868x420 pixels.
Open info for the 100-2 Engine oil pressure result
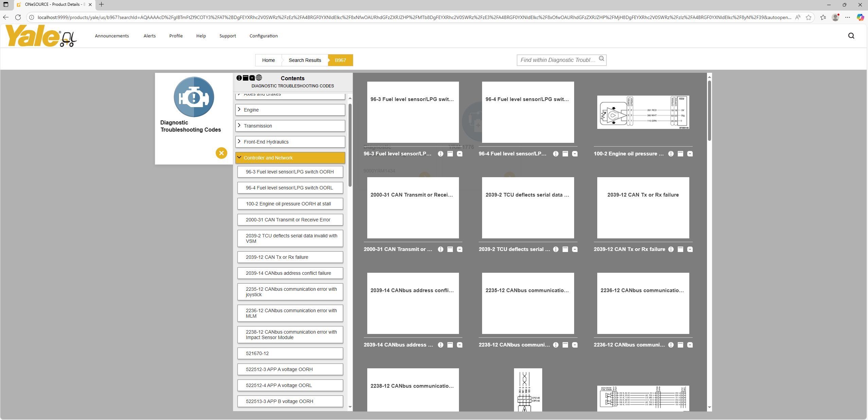(671, 154)
